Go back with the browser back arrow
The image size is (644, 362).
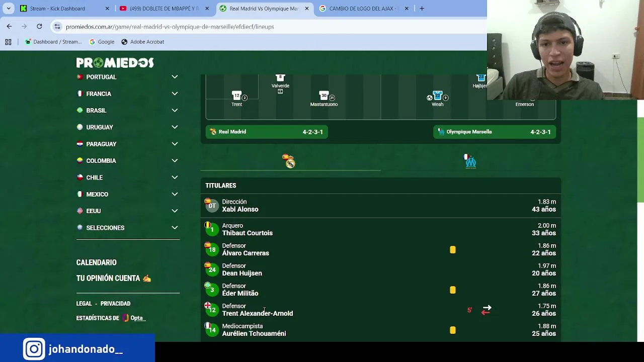[9, 26]
